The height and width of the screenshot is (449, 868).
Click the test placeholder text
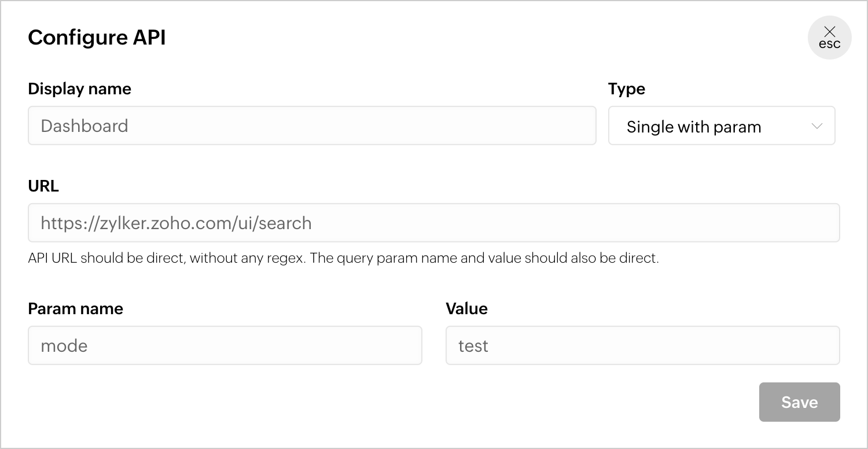click(x=473, y=346)
